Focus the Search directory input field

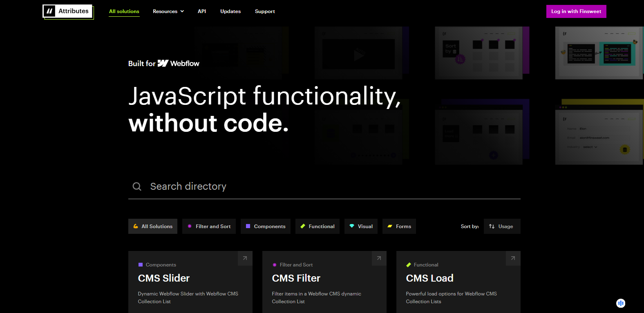[324, 186]
